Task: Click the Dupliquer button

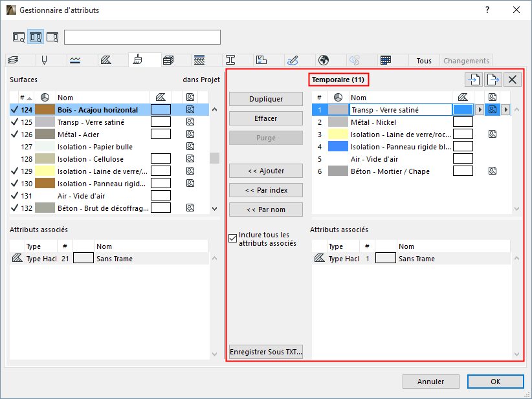Action: click(266, 99)
